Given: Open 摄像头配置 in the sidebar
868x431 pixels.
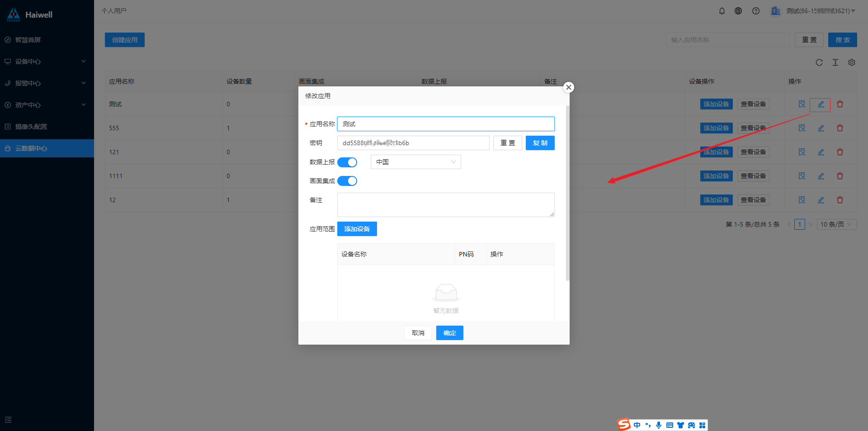Looking at the screenshot, I should click(47, 127).
